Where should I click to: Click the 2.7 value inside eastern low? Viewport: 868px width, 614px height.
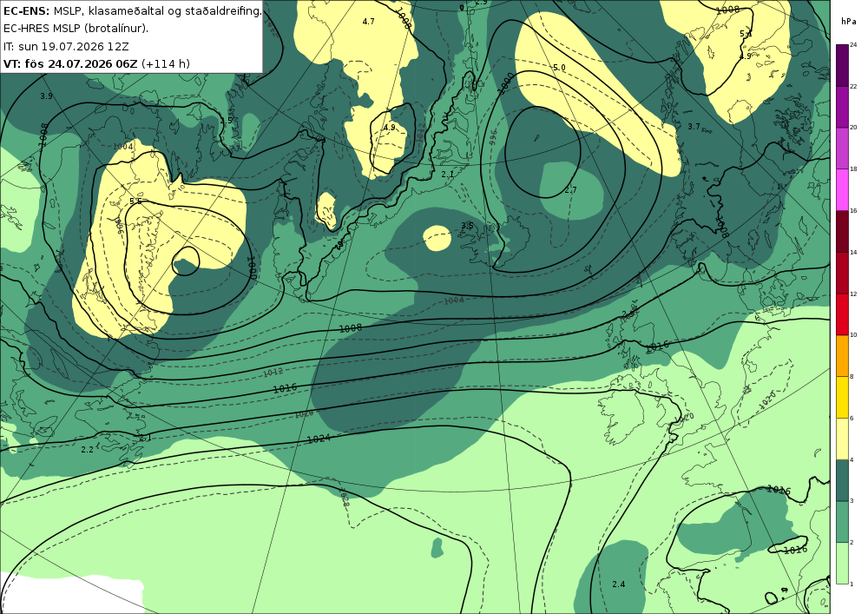(x=570, y=190)
